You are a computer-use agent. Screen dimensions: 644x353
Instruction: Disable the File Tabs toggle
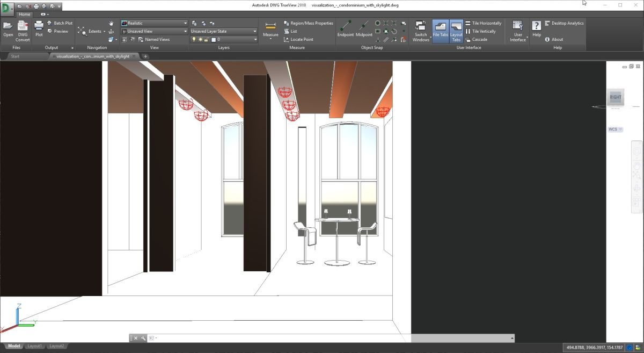[x=440, y=31]
